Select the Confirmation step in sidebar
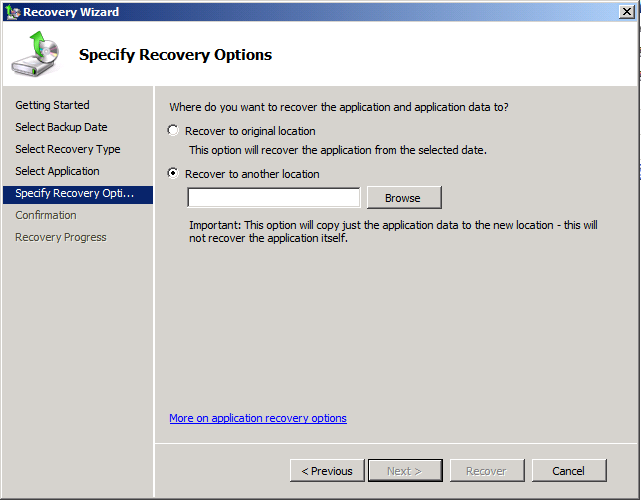This screenshot has height=500, width=641. click(46, 215)
